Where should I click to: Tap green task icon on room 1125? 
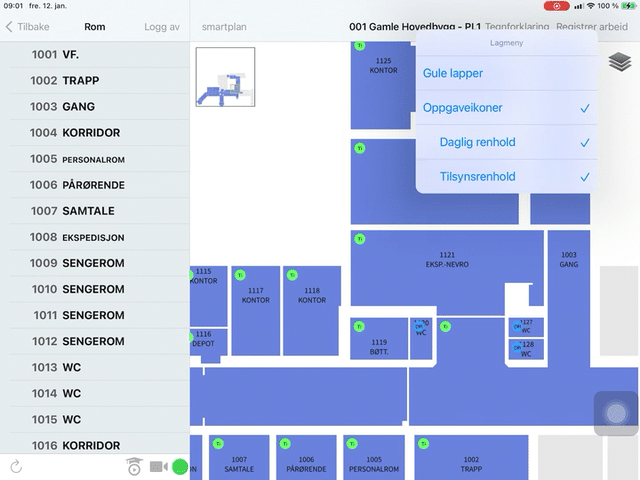click(x=360, y=47)
